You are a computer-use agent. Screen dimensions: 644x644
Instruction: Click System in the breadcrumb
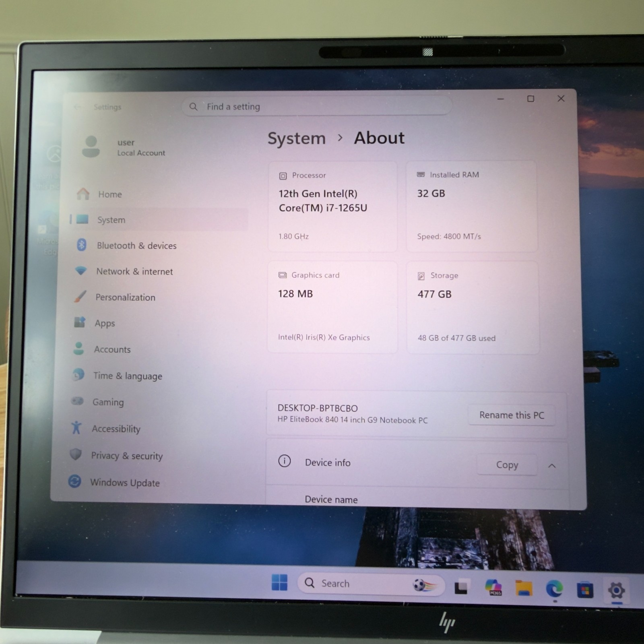click(x=297, y=138)
